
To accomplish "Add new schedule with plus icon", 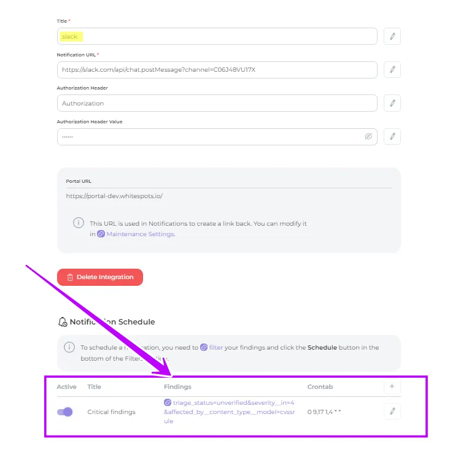I will [x=392, y=386].
